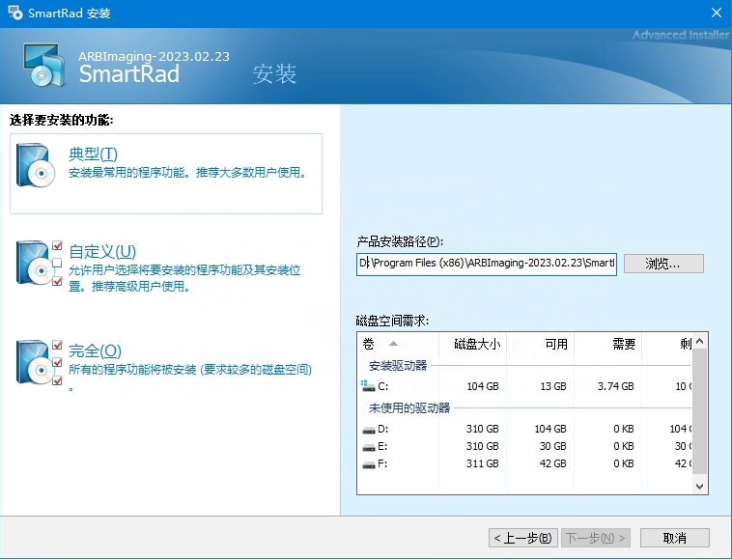
Task: Click the SmartRad installer logo in the banner
Action: click(43, 65)
